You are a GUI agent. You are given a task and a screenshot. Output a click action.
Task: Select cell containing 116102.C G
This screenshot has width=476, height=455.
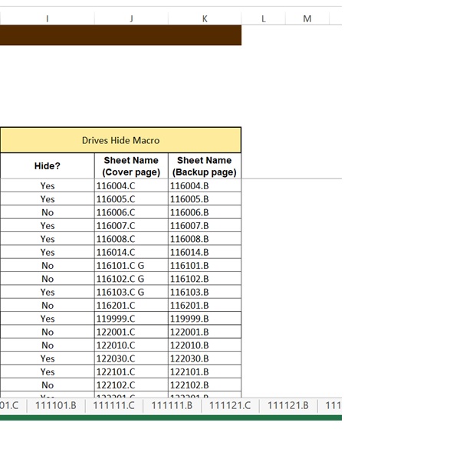pos(131,279)
